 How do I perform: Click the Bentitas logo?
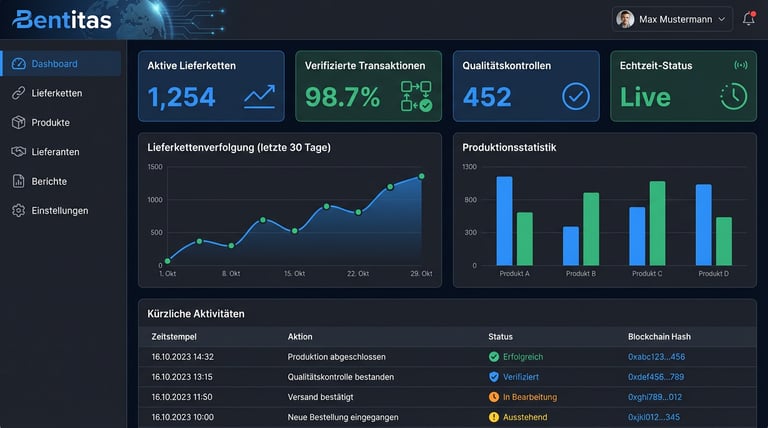62,20
